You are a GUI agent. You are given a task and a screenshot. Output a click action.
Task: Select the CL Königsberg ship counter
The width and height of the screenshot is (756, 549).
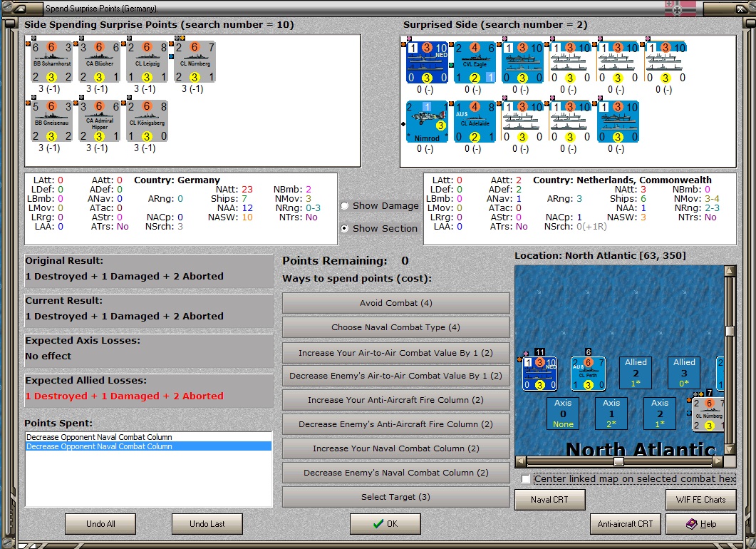tap(147, 122)
